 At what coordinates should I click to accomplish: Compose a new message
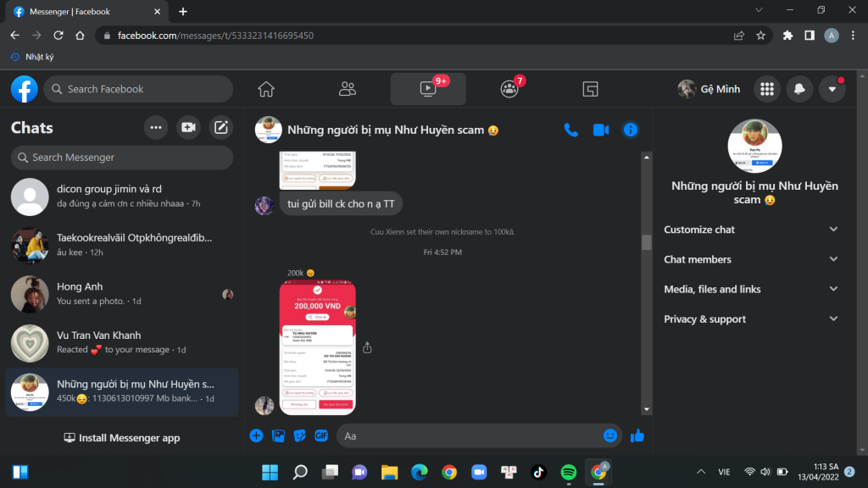[x=221, y=128]
